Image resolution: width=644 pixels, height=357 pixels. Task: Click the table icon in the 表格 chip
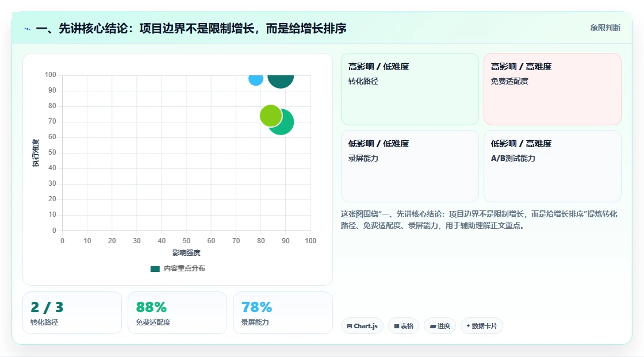(x=397, y=326)
